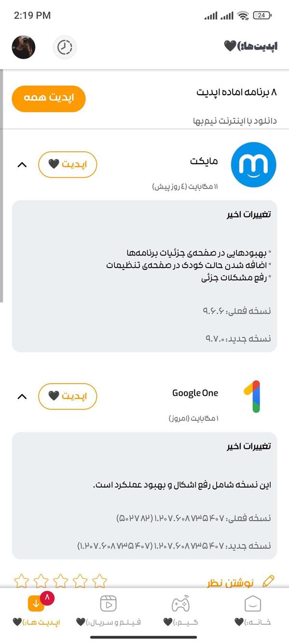
Task: Collapse the Myket changelog details
Action: (22, 164)
